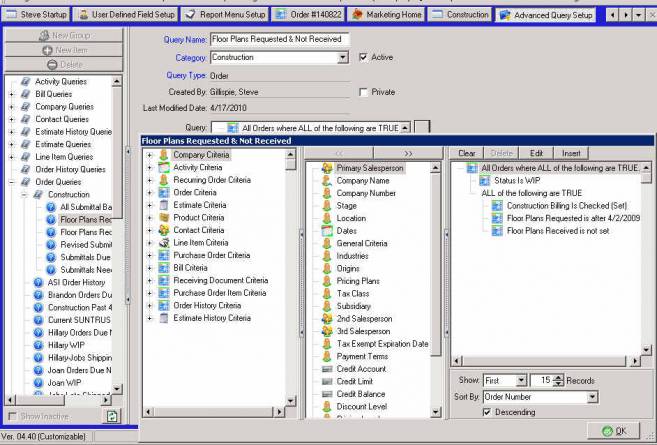The height and width of the screenshot is (445, 657).
Task: Toggle the Private checkbox
Action: 363,92
